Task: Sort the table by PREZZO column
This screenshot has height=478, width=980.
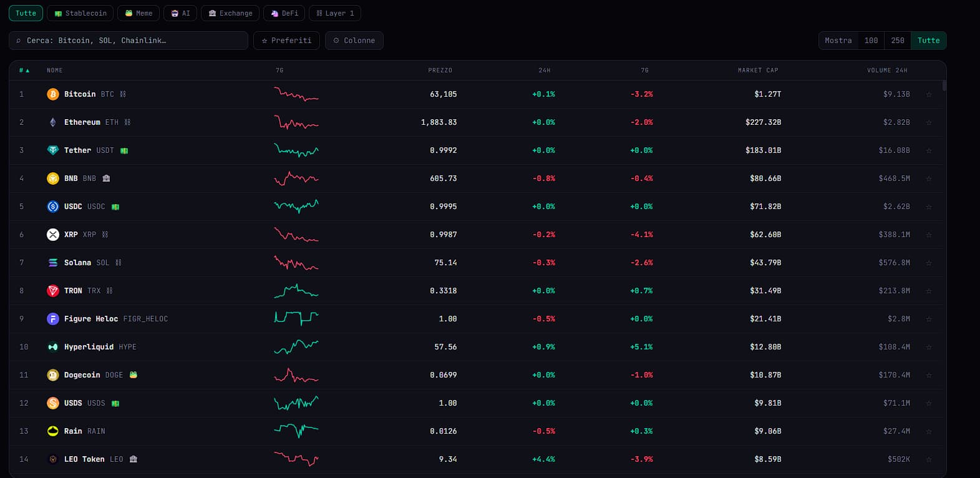Action: pyautogui.click(x=440, y=71)
